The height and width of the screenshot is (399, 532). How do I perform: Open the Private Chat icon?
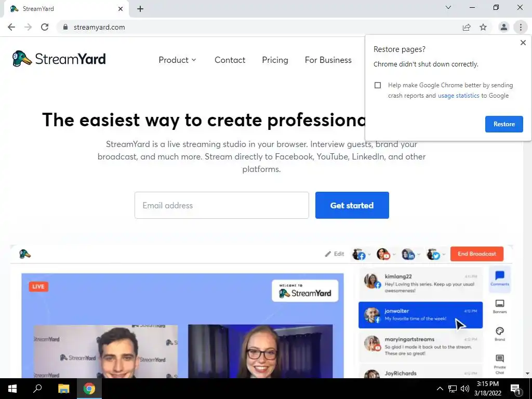[x=500, y=364]
